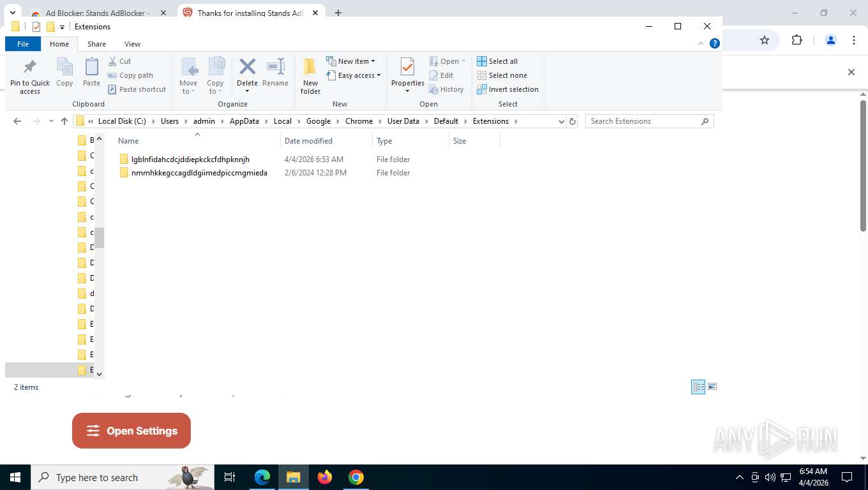Launch Firefox from taskbar
The image size is (868, 490).
tap(325, 477)
